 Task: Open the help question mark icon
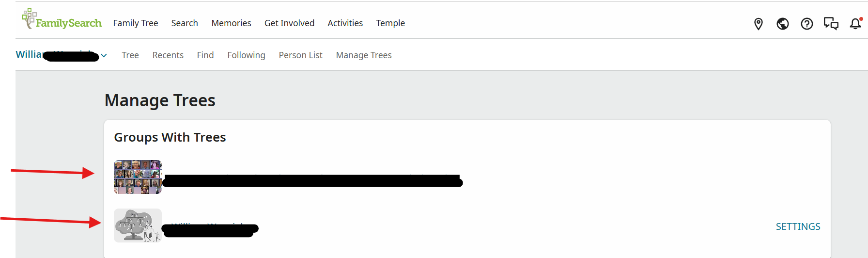[x=807, y=24]
